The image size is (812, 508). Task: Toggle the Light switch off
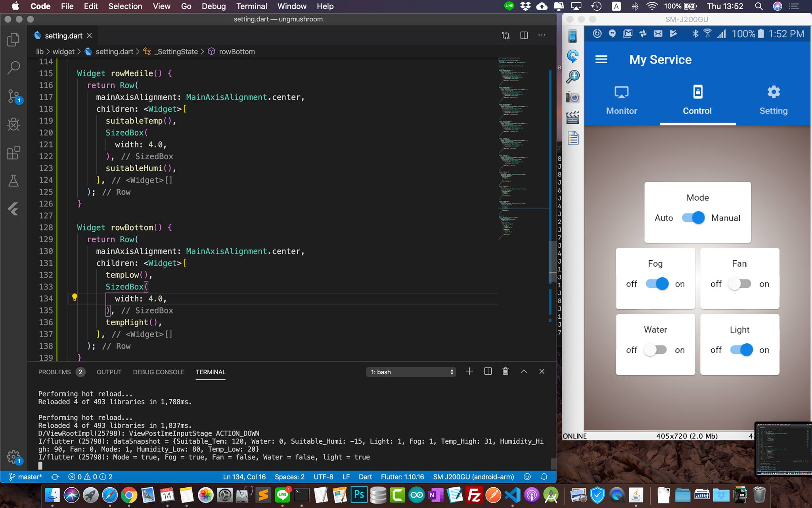(741, 350)
